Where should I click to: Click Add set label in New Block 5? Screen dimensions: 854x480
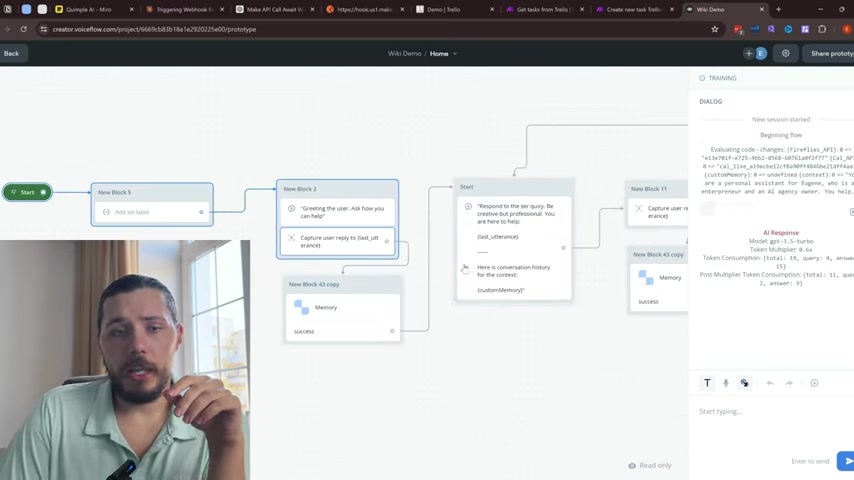[x=152, y=212]
